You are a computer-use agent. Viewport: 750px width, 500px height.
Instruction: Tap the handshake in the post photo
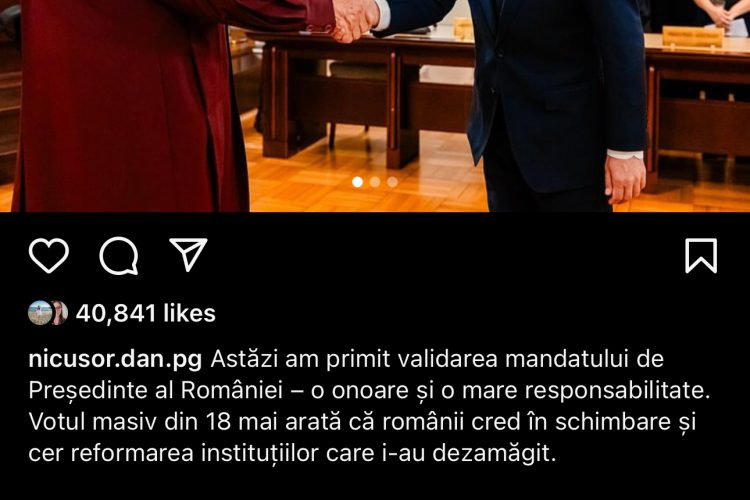tap(355, 19)
